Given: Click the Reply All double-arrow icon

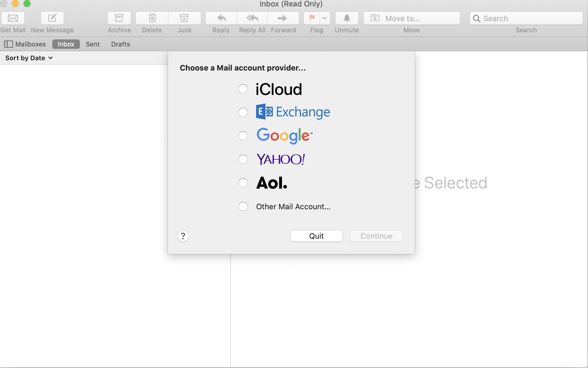Looking at the screenshot, I should 252,18.
